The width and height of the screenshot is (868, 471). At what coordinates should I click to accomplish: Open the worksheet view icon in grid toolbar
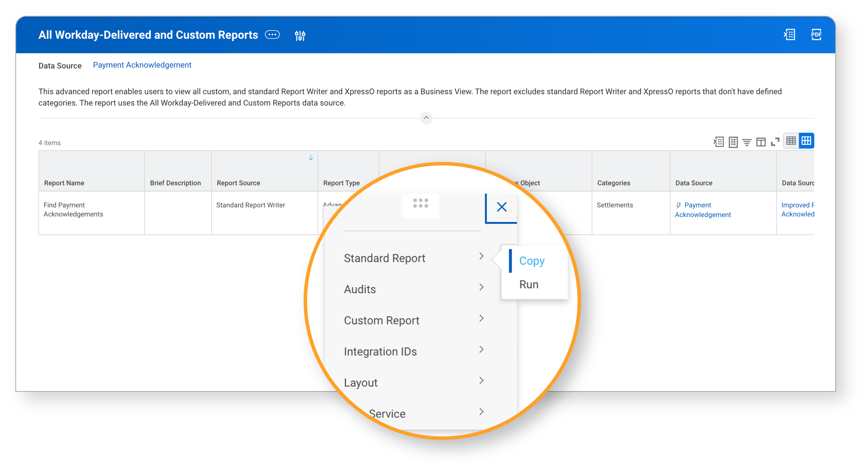(x=733, y=142)
